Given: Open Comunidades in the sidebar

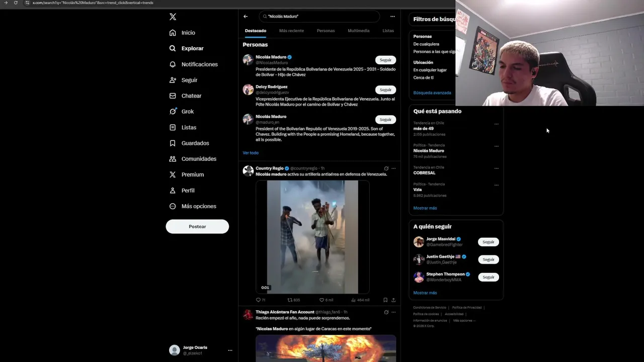Looking at the screenshot, I should click(193, 159).
